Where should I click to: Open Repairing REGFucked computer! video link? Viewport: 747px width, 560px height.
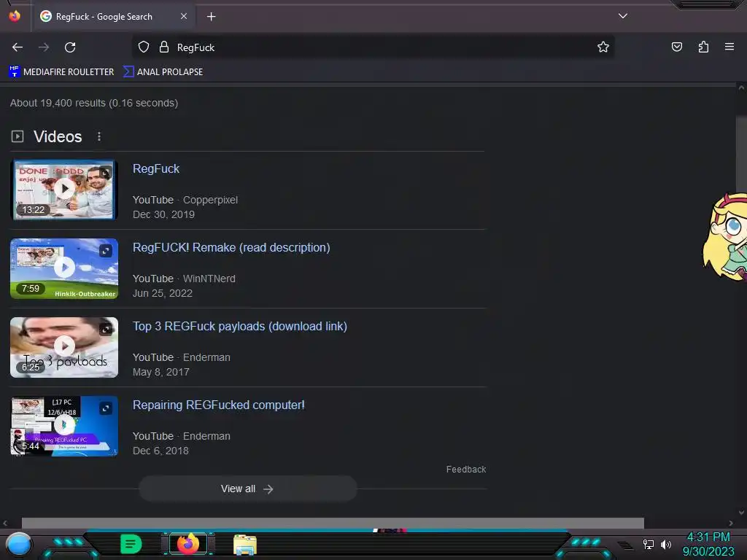click(x=219, y=405)
